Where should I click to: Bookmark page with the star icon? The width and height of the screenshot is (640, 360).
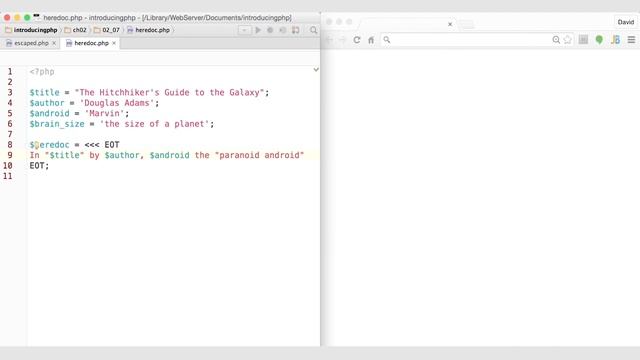567,40
